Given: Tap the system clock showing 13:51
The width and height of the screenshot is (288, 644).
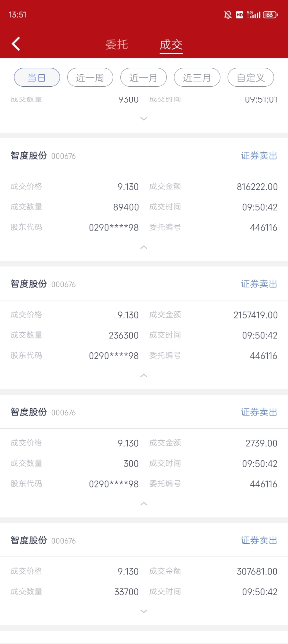Looking at the screenshot, I should (x=18, y=15).
